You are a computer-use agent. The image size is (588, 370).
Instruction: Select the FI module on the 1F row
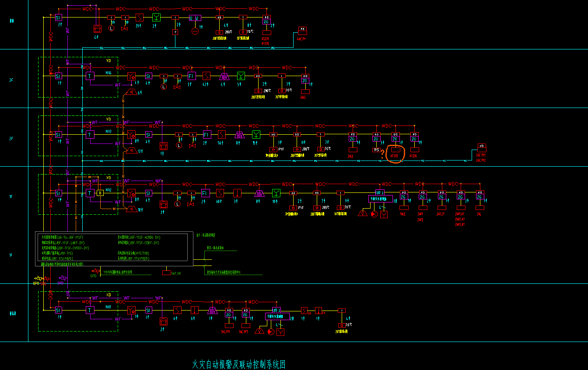205,193
